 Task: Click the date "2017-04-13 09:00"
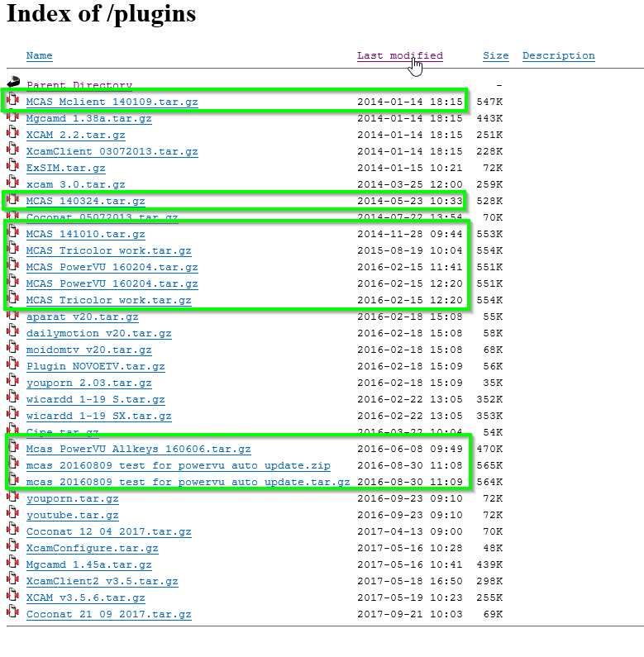(x=409, y=531)
